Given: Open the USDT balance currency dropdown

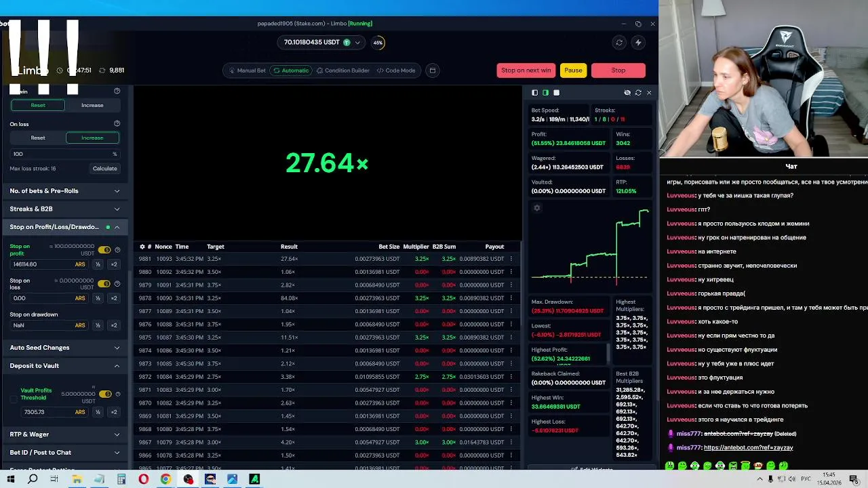Looking at the screenshot, I should pyautogui.click(x=321, y=43).
